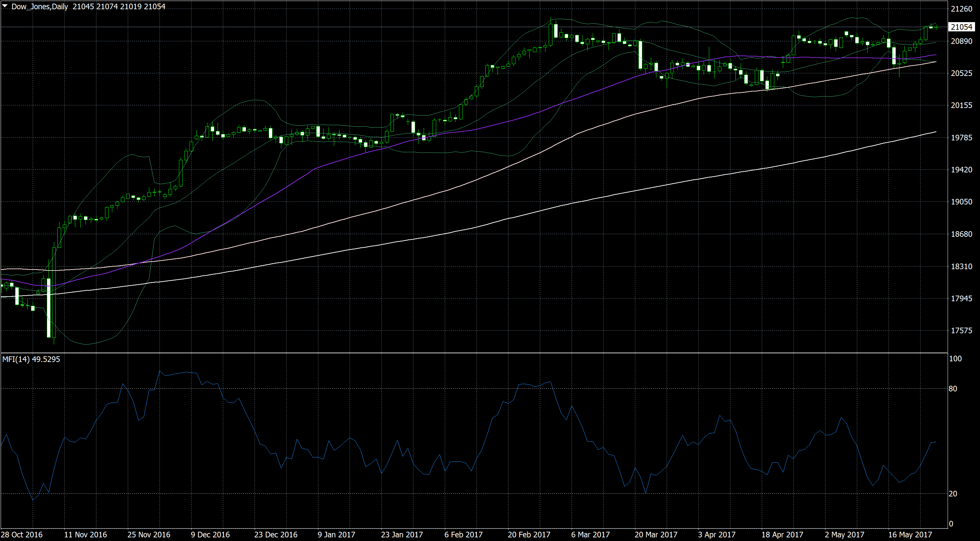Click the 11 Nov 2016 date label
Image resolution: width=980 pixels, height=541 pixels.
coord(86,534)
